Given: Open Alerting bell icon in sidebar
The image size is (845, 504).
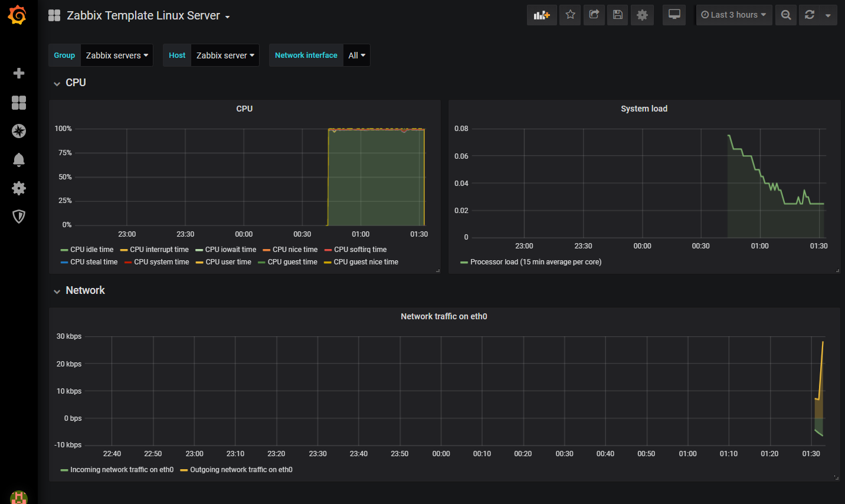Looking at the screenshot, I should click(x=19, y=160).
